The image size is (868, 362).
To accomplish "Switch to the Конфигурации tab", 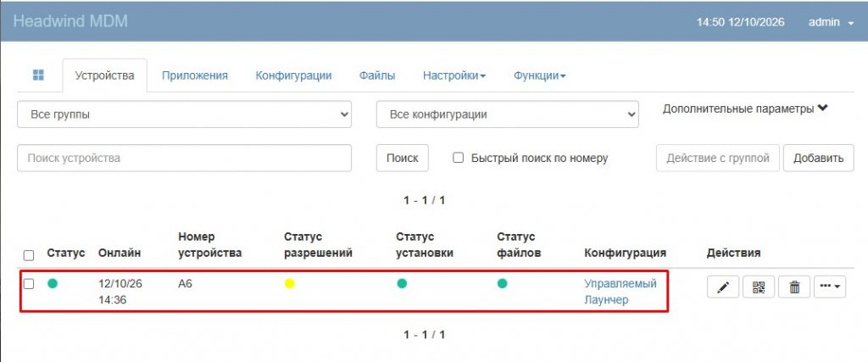I will (x=293, y=75).
